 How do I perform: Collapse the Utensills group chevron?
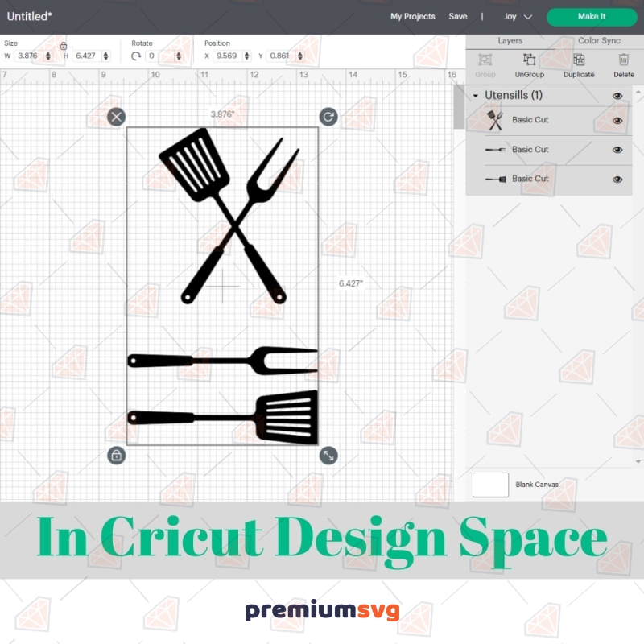(476, 95)
